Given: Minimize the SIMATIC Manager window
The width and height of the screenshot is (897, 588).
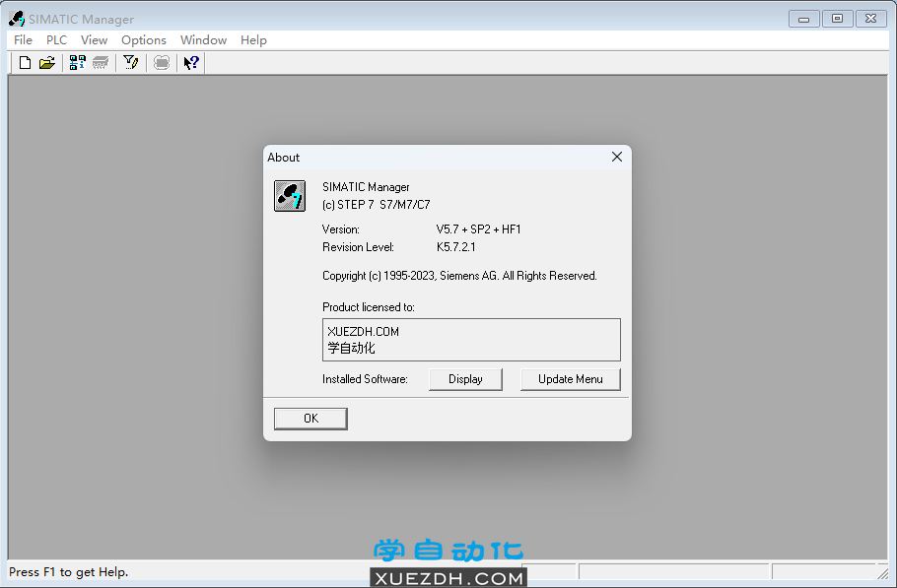Looking at the screenshot, I should (x=803, y=19).
